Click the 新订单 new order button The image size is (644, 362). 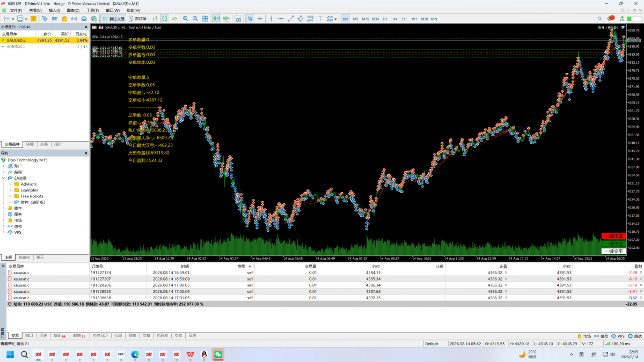point(137,19)
